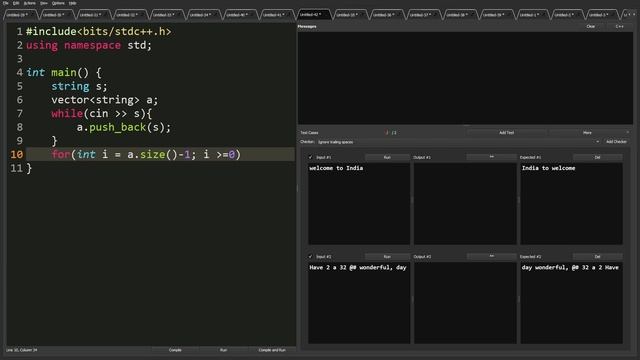Click the Input #1 box containing 'welcome to India'

(x=359, y=204)
